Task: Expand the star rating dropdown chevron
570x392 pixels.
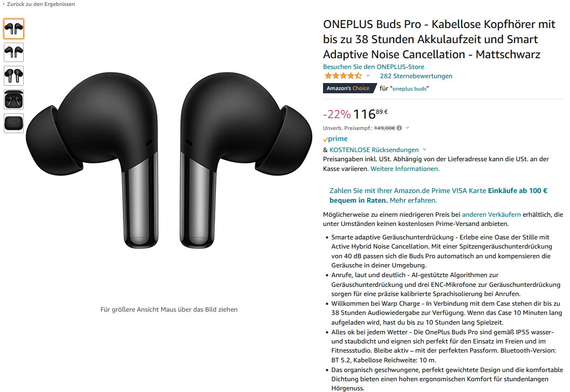Action: 368,76
